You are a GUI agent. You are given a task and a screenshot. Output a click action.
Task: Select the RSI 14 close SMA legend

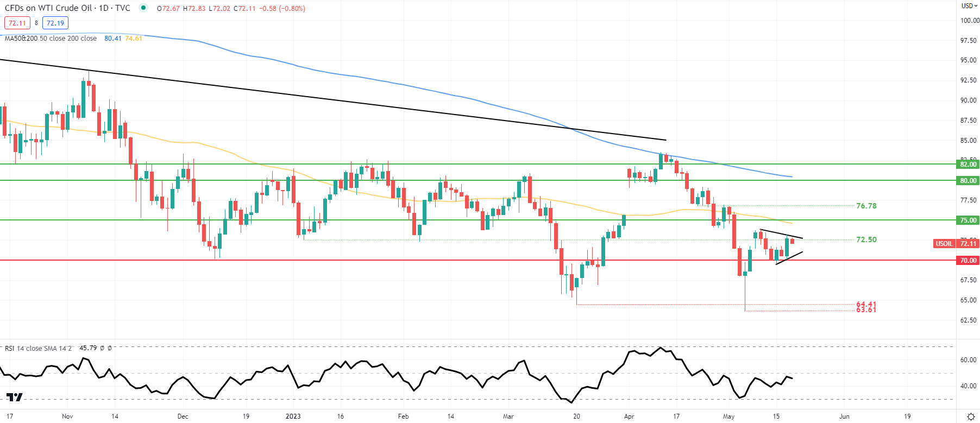38,348
